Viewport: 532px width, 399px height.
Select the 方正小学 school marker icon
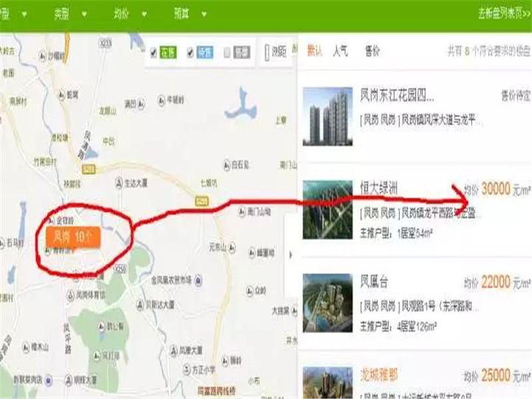point(187,370)
